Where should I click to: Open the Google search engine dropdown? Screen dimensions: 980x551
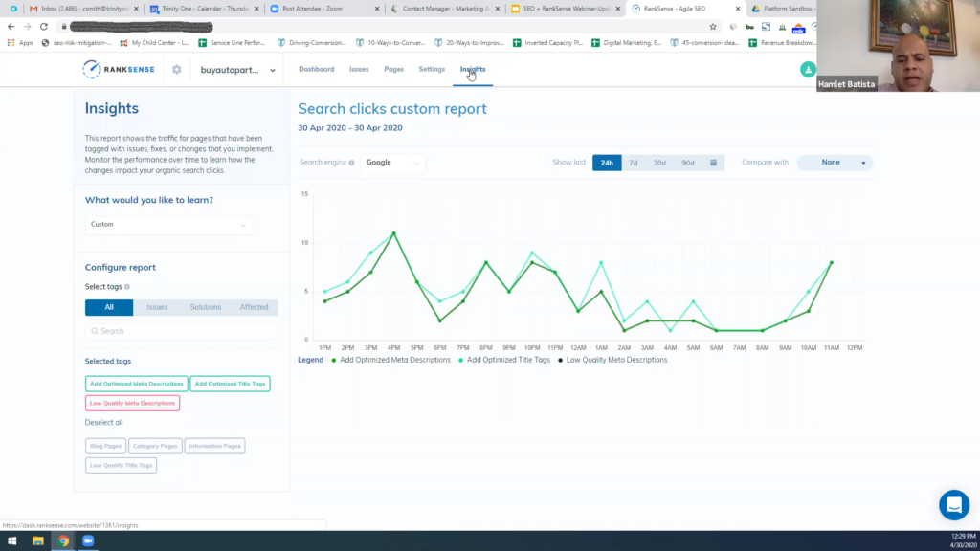pos(392,163)
